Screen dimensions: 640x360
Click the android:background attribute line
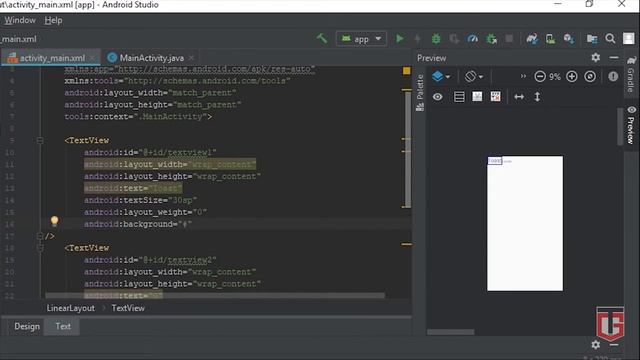[x=138, y=224]
